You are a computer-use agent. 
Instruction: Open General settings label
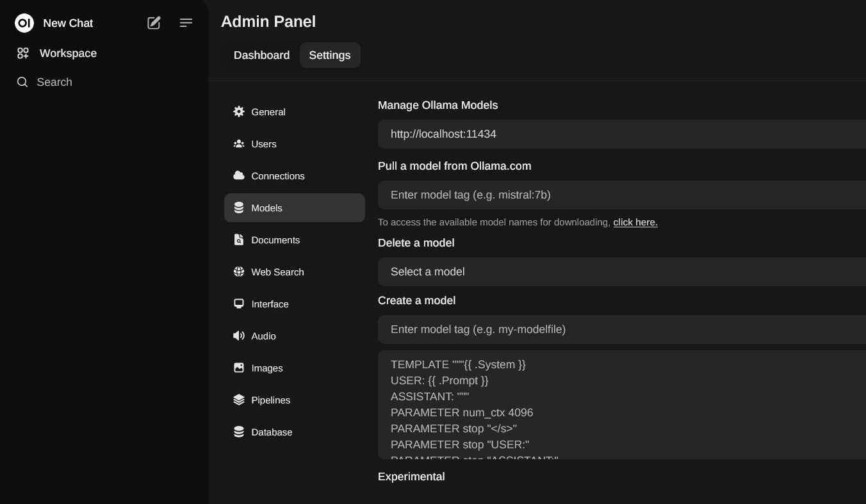click(268, 112)
